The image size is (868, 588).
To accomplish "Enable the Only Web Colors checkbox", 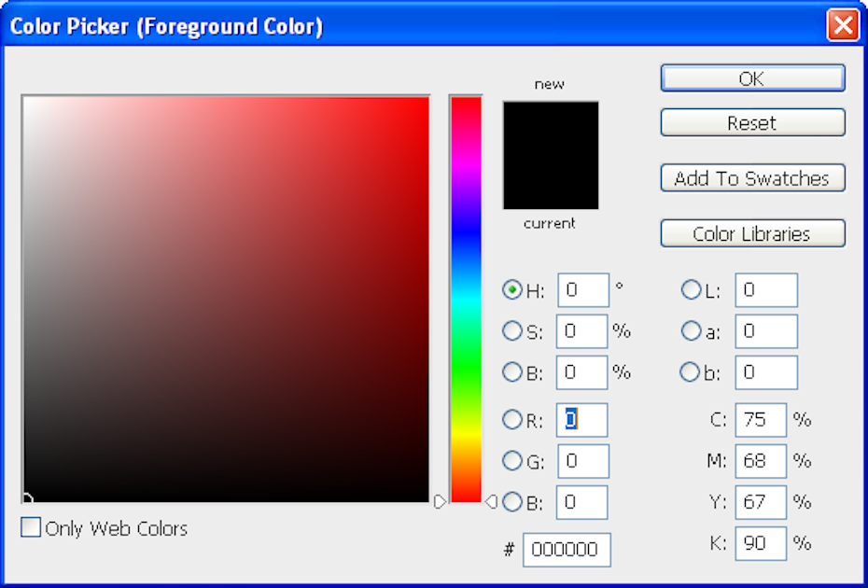I will (x=32, y=528).
